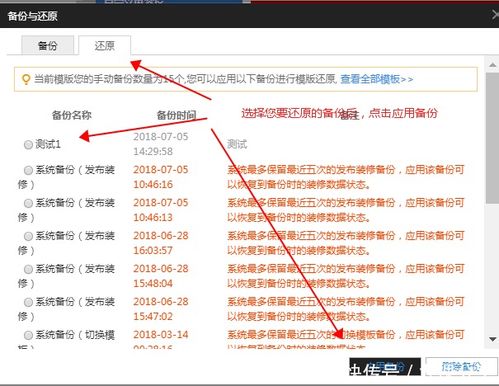Select the 测试1 backup radio button
Screen dimensions: 499x386
pyautogui.click(x=28, y=144)
